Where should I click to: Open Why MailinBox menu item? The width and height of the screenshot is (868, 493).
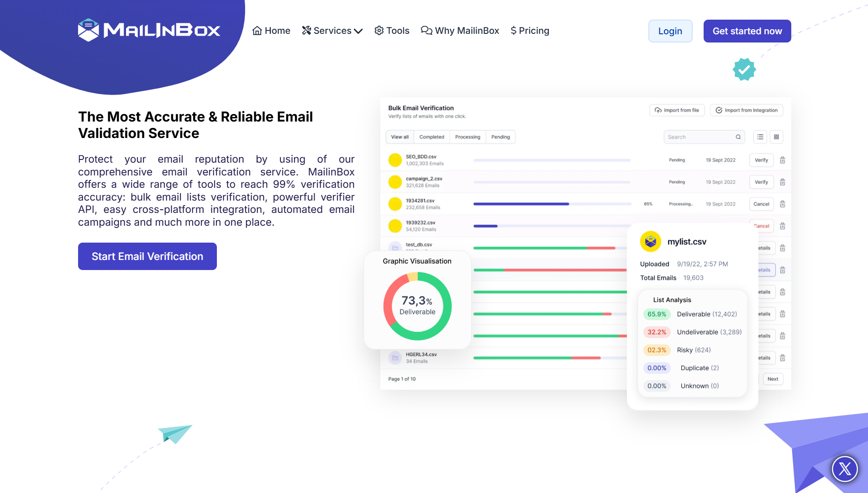click(460, 31)
